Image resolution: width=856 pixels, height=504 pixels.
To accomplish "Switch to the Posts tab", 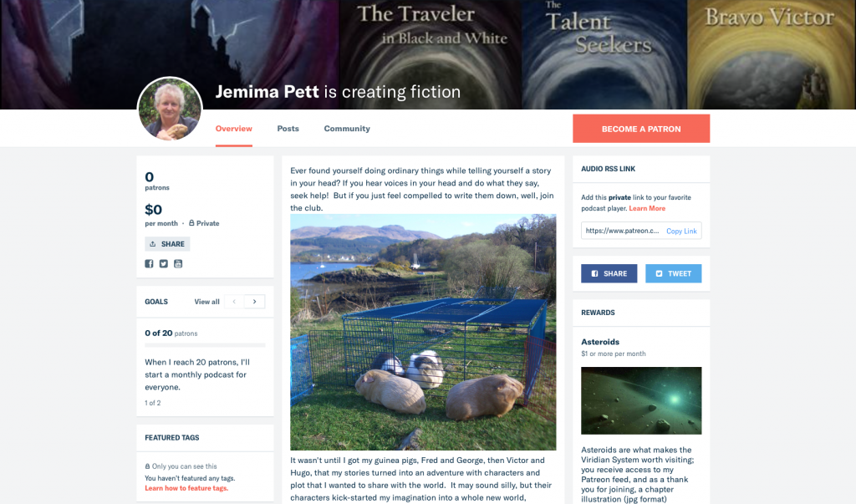I will click(x=288, y=129).
